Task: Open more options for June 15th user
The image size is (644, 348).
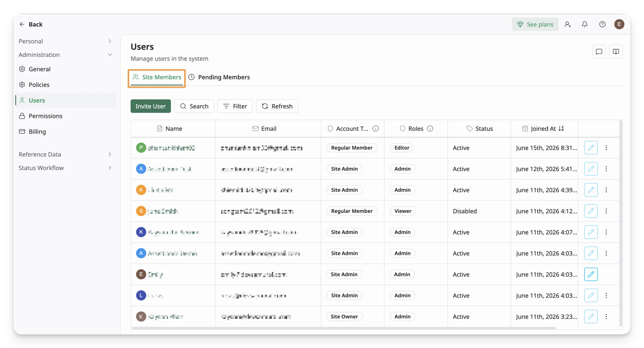Action: pos(606,148)
